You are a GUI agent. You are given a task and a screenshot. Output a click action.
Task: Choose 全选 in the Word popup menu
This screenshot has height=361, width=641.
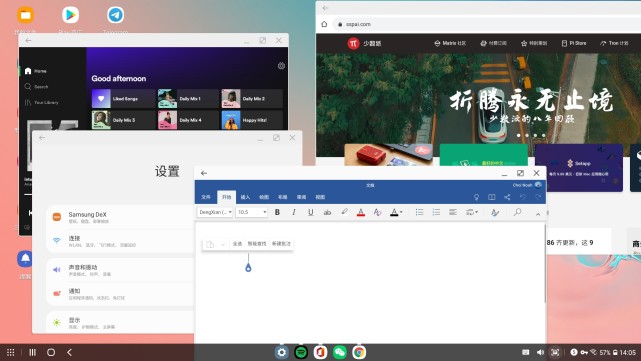coord(238,244)
